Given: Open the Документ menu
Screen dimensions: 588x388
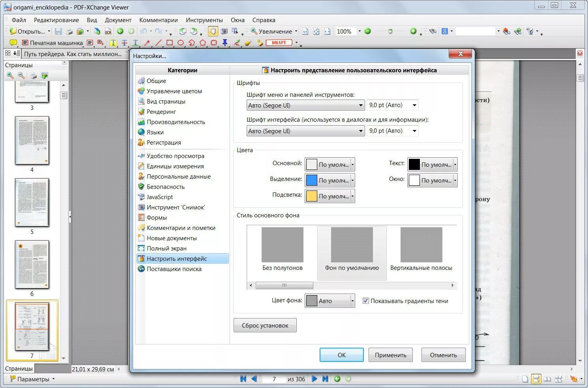Looking at the screenshot, I should pos(118,20).
